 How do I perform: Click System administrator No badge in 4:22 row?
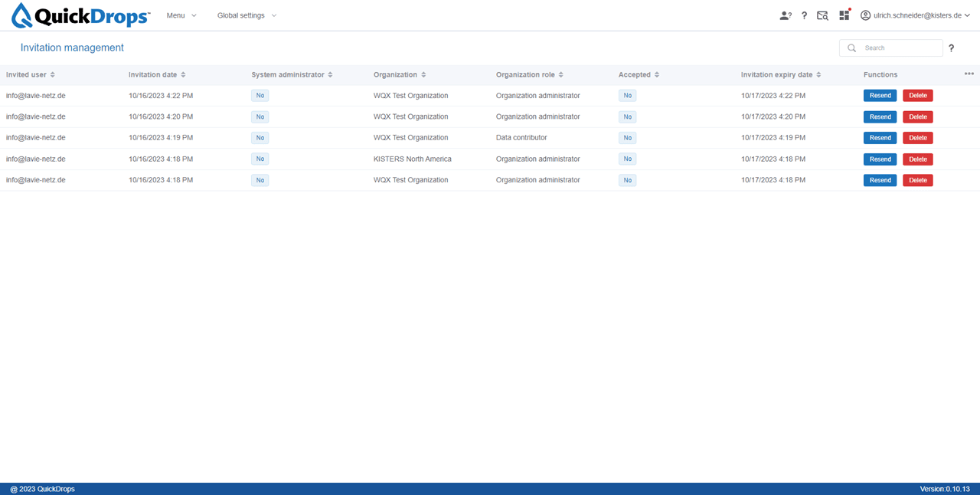point(260,96)
